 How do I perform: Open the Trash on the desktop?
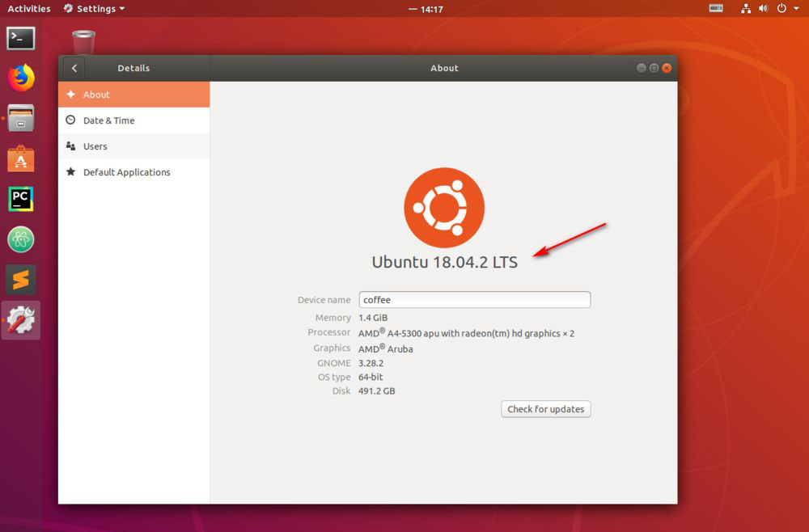pos(83,44)
